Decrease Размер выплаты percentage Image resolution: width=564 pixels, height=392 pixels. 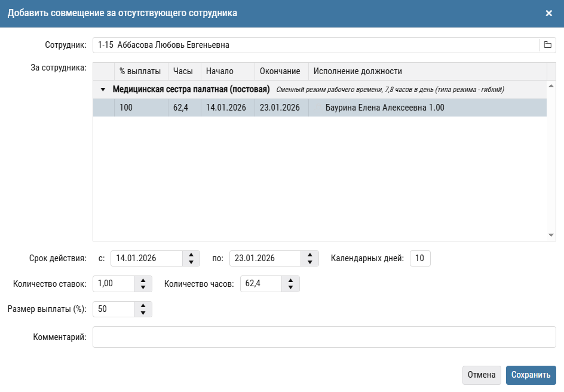tap(143, 313)
